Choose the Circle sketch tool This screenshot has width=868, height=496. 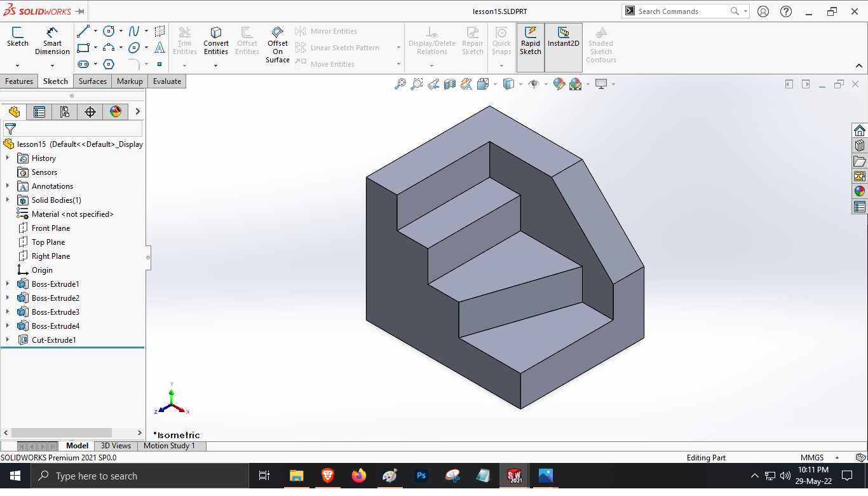click(x=109, y=31)
